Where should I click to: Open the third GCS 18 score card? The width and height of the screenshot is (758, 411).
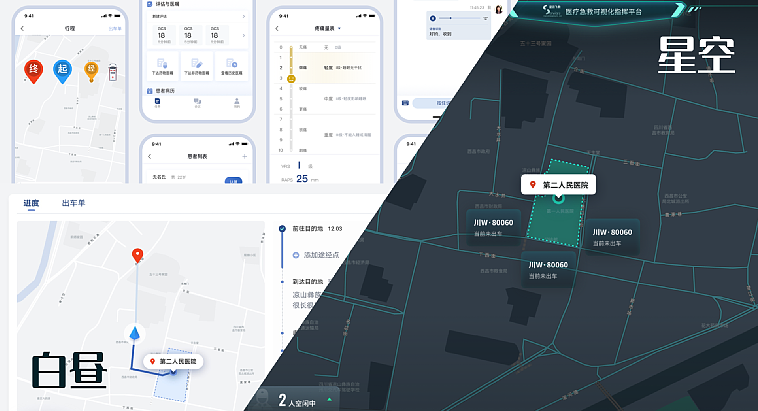coord(215,35)
